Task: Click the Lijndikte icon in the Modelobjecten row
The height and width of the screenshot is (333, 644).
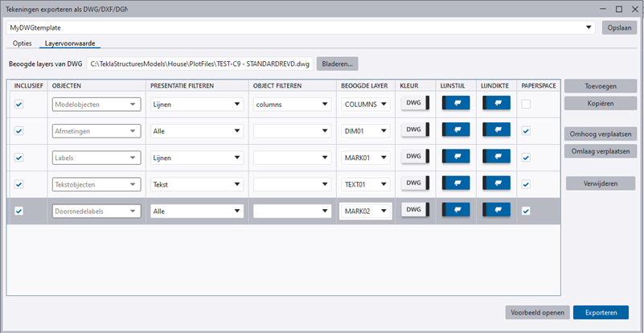Action: [x=496, y=103]
